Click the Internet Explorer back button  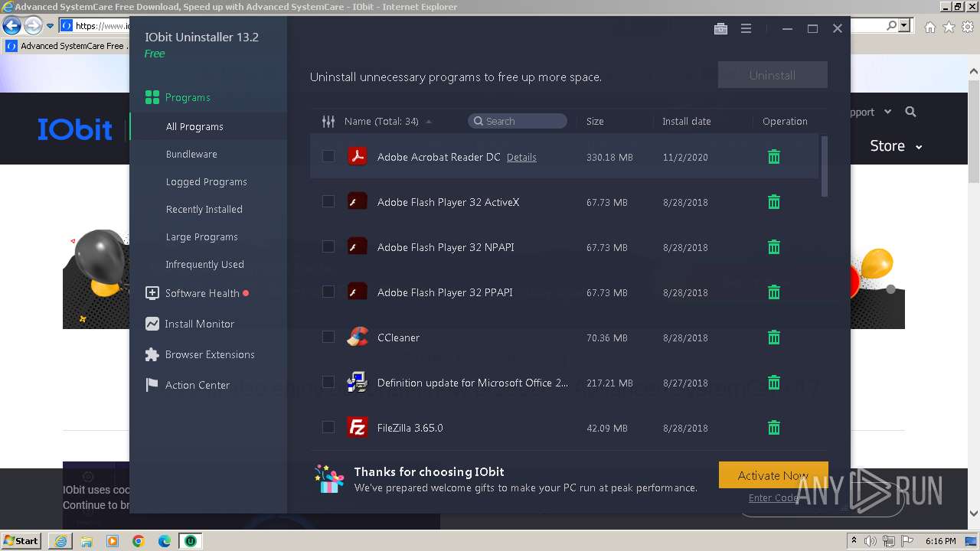pos(11,26)
